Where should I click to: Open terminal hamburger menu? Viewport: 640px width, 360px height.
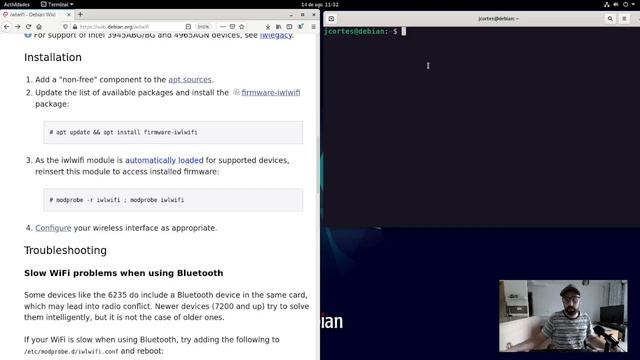(x=624, y=19)
